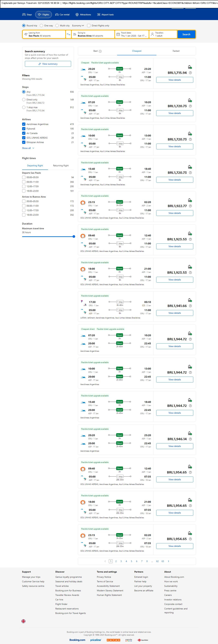Open Car rental from the top navigation
Image resolution: width=218 pixels, height=644 pixels.
pos(62,15)
